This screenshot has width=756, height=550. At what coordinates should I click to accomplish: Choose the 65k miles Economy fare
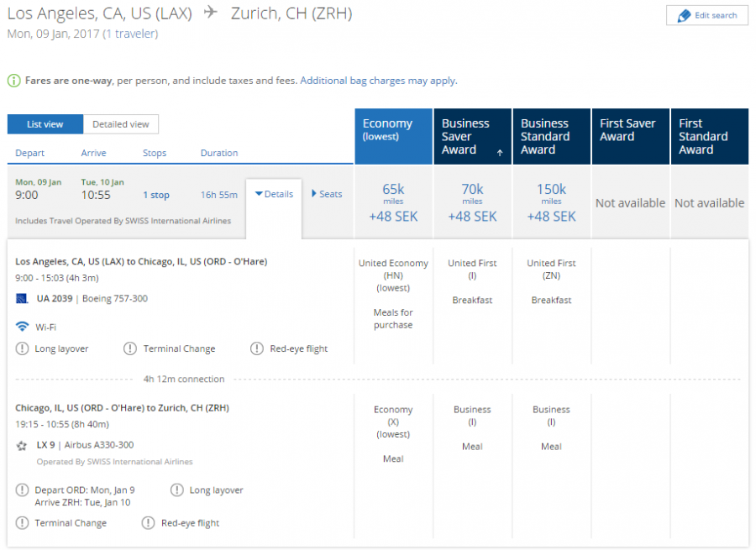393,202
